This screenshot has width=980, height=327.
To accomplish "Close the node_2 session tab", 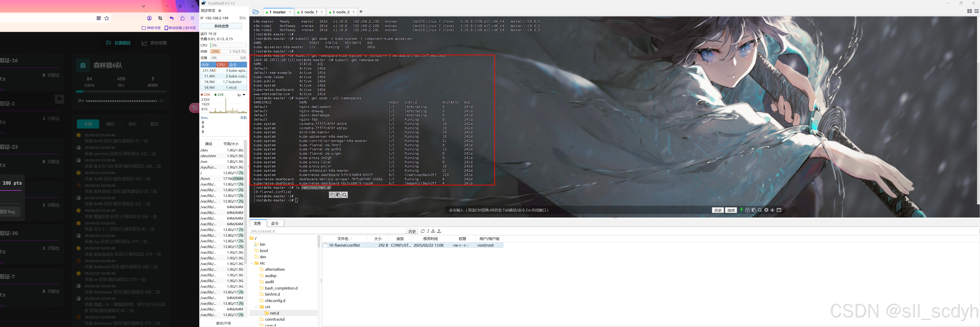I will (x=353, y=12).
